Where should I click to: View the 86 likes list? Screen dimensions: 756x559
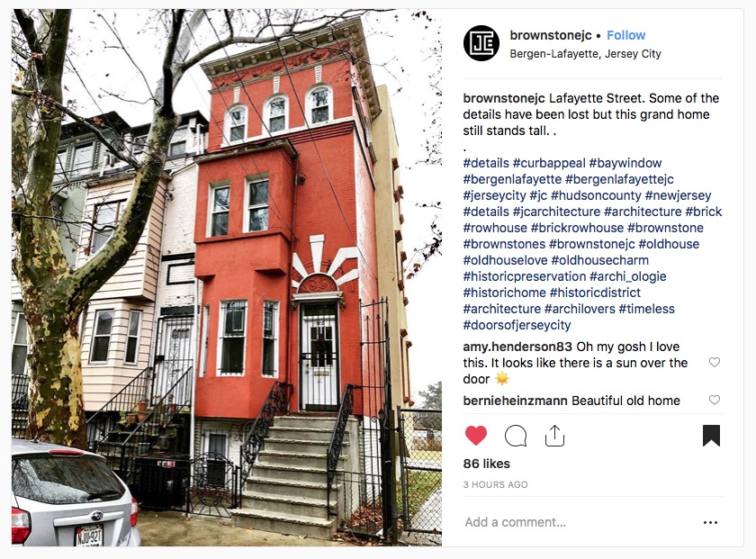(x=487, y=464)
